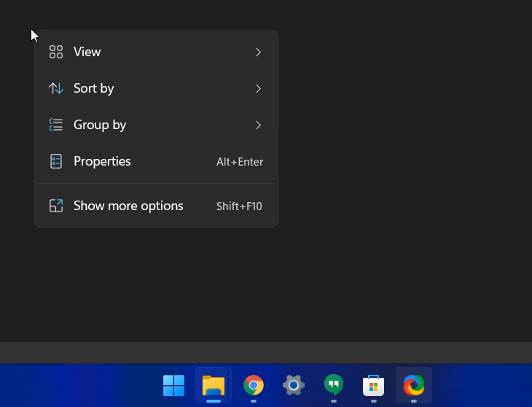Open Microsoft Store from the taskbar
This screenshot has height=407, width=532.
click(374, 385)
